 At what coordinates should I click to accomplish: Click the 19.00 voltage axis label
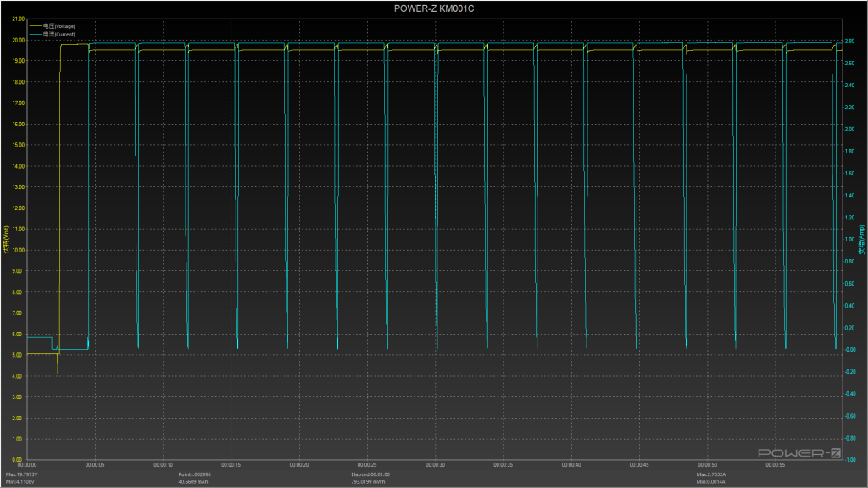(x=19, y=61)
